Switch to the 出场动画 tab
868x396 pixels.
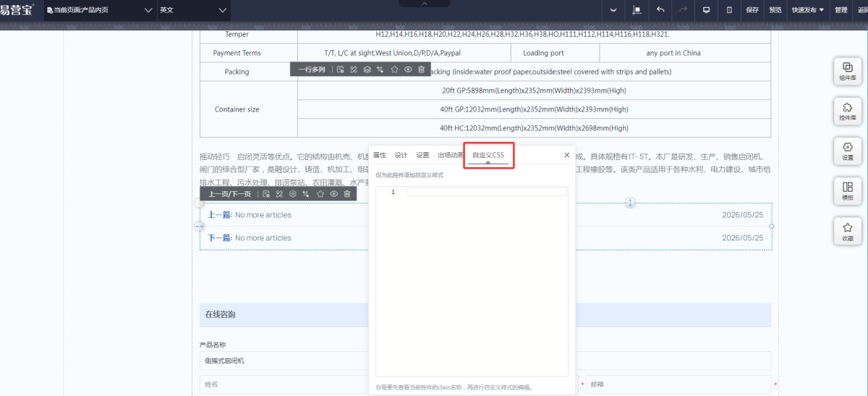pyautogui.click(x=450, y=155)
